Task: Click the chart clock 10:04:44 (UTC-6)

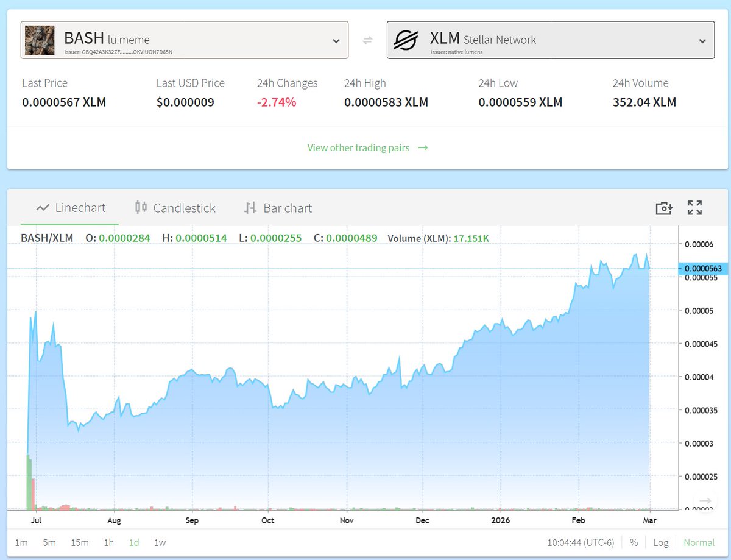Action: 581,542
